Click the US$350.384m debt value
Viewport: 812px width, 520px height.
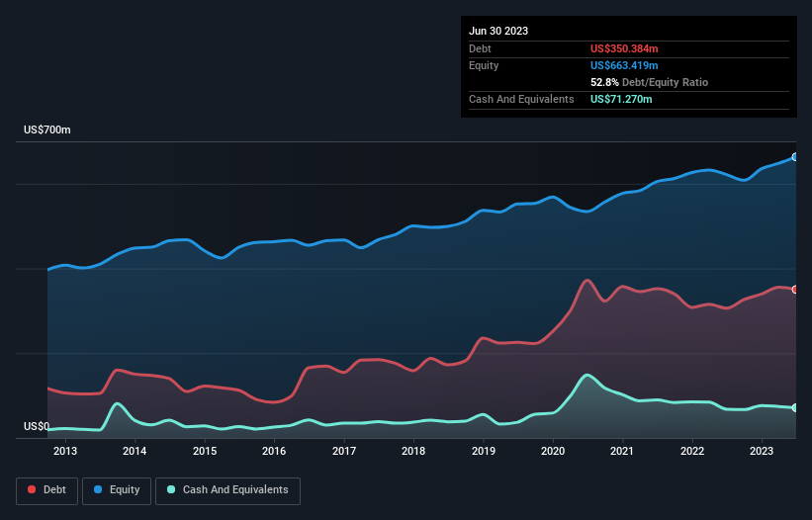[x=624, y=48]
